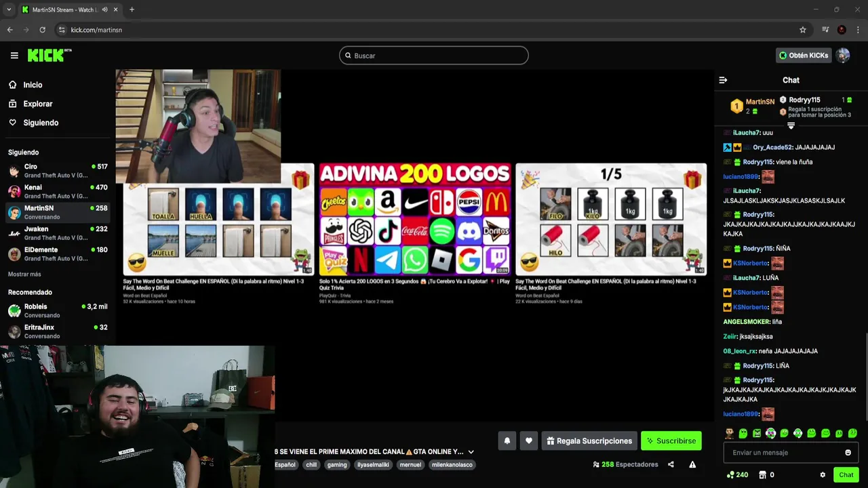Select the ilyaselmaliki tag

pyautogui.click(x=373, y=465)
